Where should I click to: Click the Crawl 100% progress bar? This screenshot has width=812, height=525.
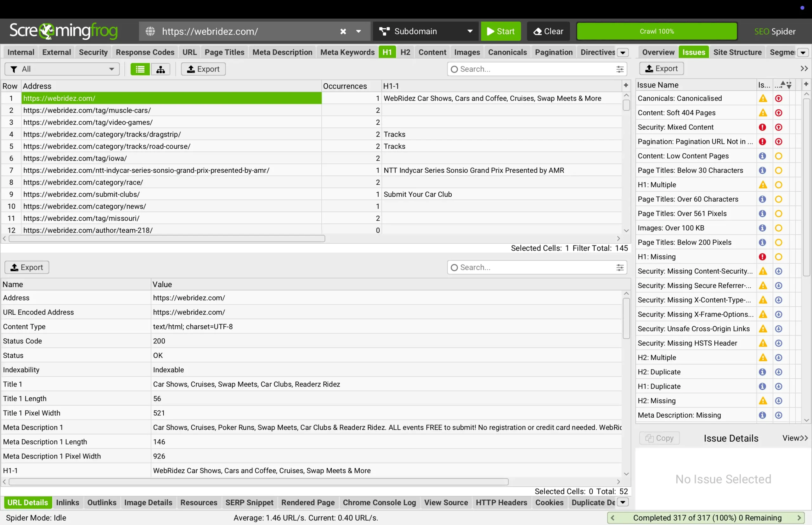point(657,31)
